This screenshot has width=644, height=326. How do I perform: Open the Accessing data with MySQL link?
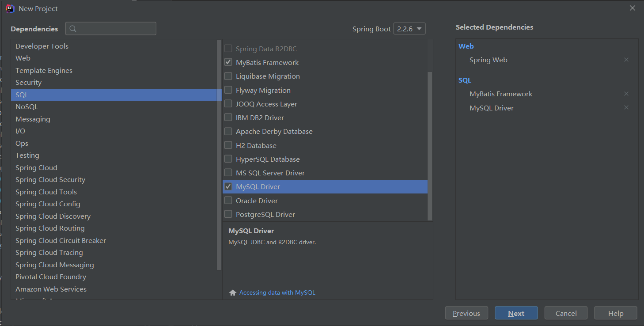[x=277, y=292]
